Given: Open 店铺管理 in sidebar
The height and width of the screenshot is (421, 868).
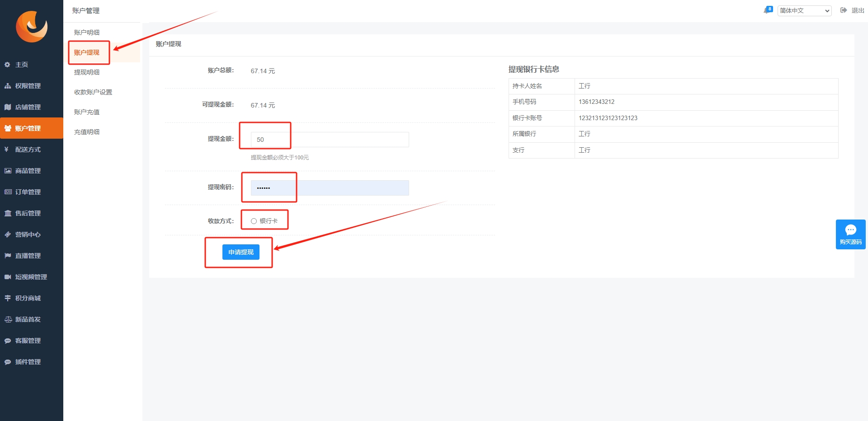Looking at the screenshot, I should [x=28, y=107].
